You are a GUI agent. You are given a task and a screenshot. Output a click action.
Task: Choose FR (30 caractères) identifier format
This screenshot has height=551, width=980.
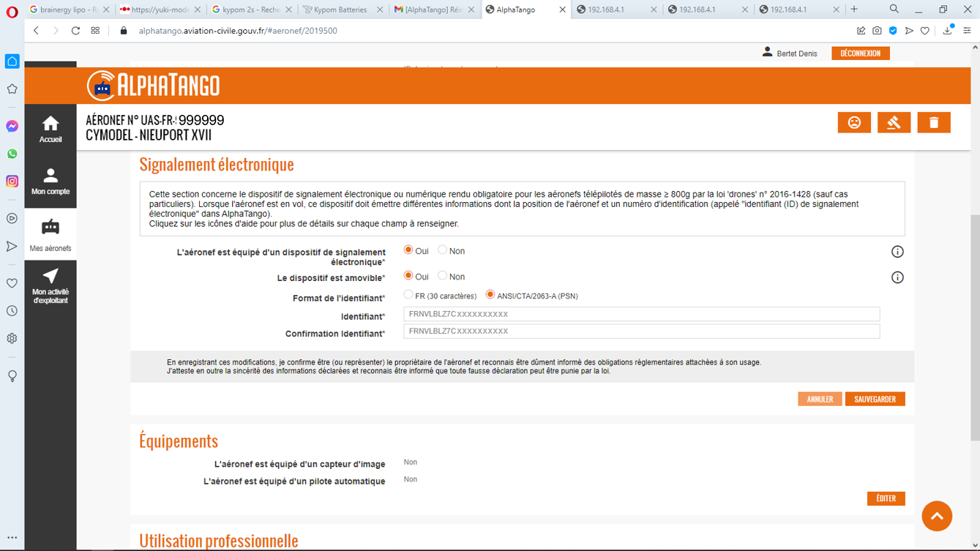click(408, 295)
